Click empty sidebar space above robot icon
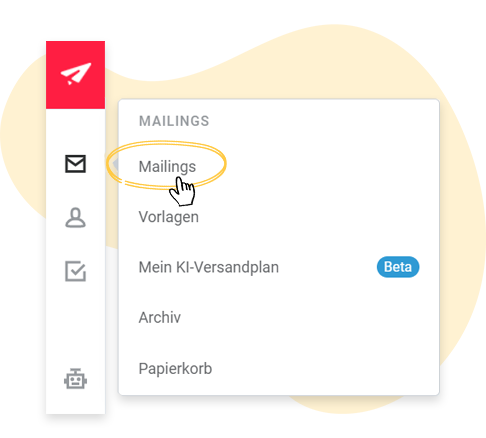This screenshot has width=486, height=438. 75,323
